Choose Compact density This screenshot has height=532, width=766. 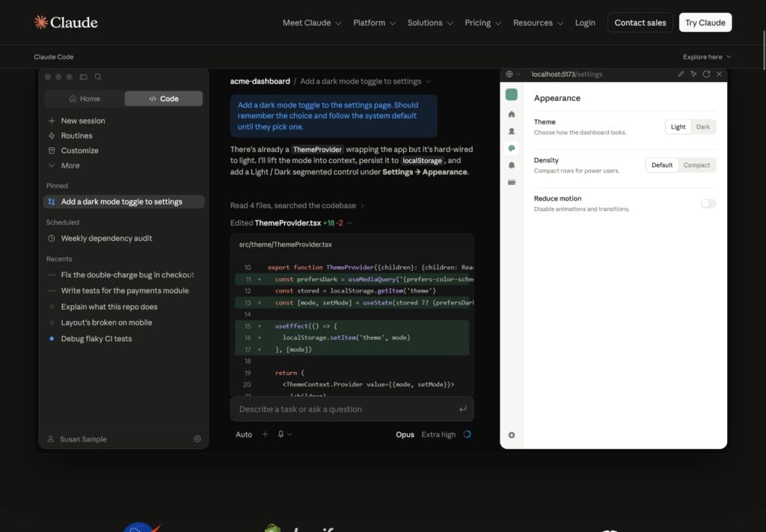coord(696,165)
